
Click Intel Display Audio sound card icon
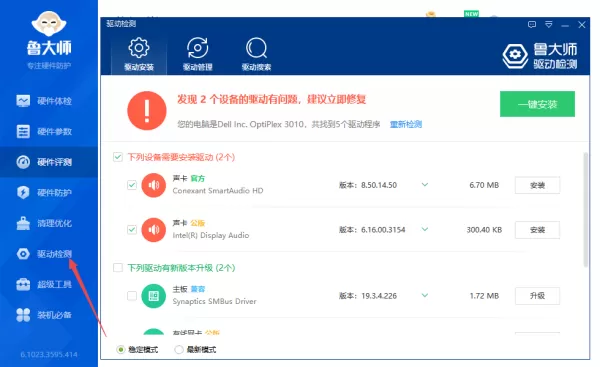pyautogui.click(x=153, y=230)
